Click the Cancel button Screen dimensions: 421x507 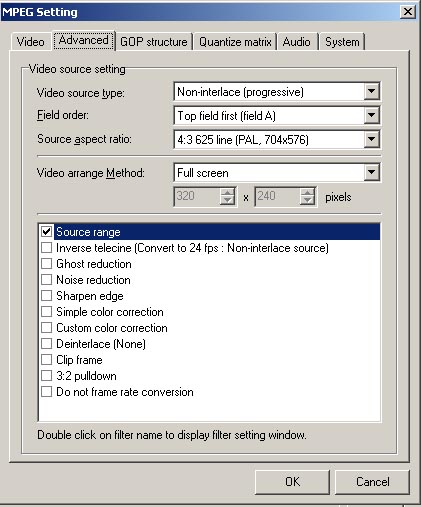pos(372,482)
